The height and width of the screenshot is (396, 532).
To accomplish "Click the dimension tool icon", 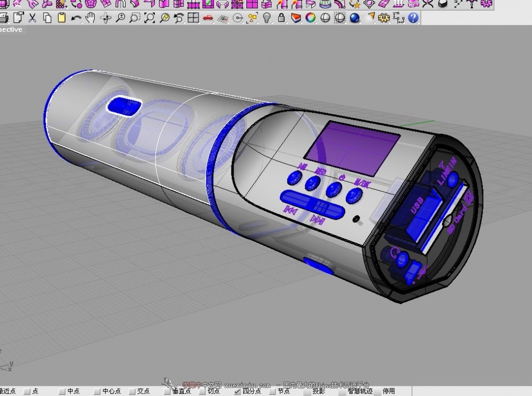I will [x=398, y=18].
